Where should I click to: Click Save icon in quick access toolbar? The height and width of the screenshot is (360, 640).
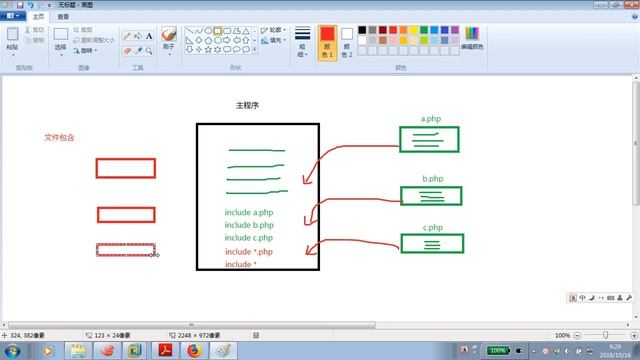(20, 5)
